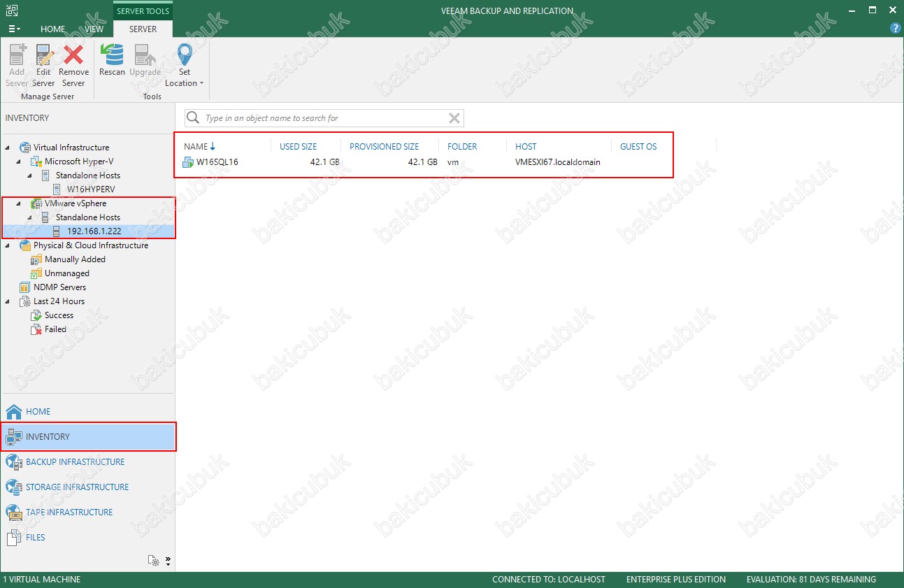The image size is (904, 588).
Task: Collapse the Virtual Infrastructure tree node
Action: pos(8,148)
